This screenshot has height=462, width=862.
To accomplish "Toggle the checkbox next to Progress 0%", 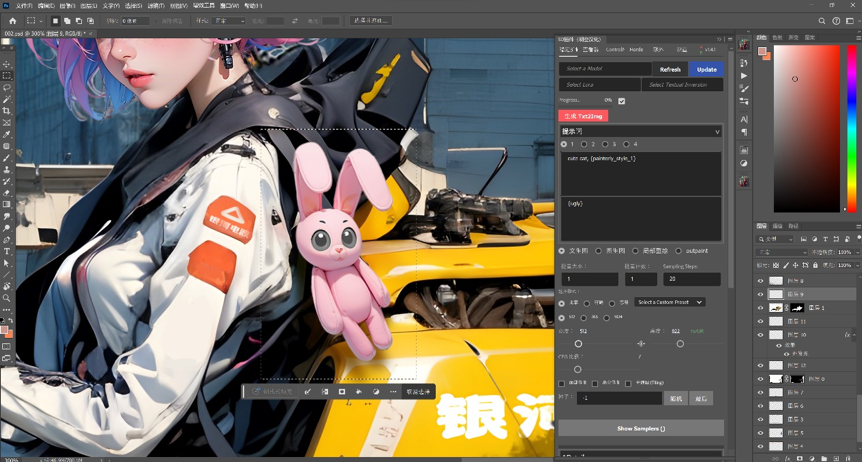I will pyautogui.click(x=622, y=101).
